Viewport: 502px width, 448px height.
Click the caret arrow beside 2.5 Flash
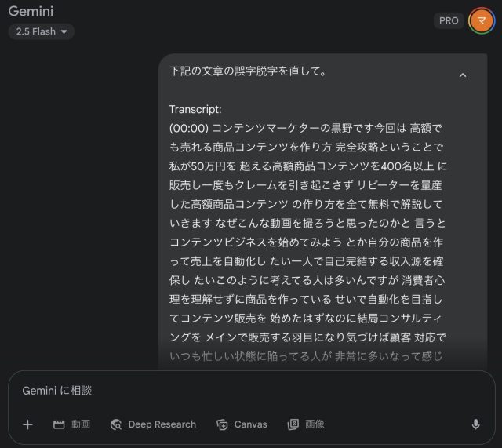(x=64, y=31)
